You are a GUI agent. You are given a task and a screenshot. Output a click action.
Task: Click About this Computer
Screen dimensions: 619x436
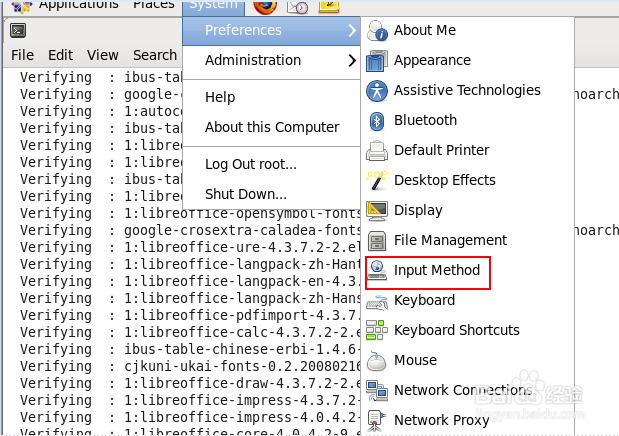(x=271, y=128)
